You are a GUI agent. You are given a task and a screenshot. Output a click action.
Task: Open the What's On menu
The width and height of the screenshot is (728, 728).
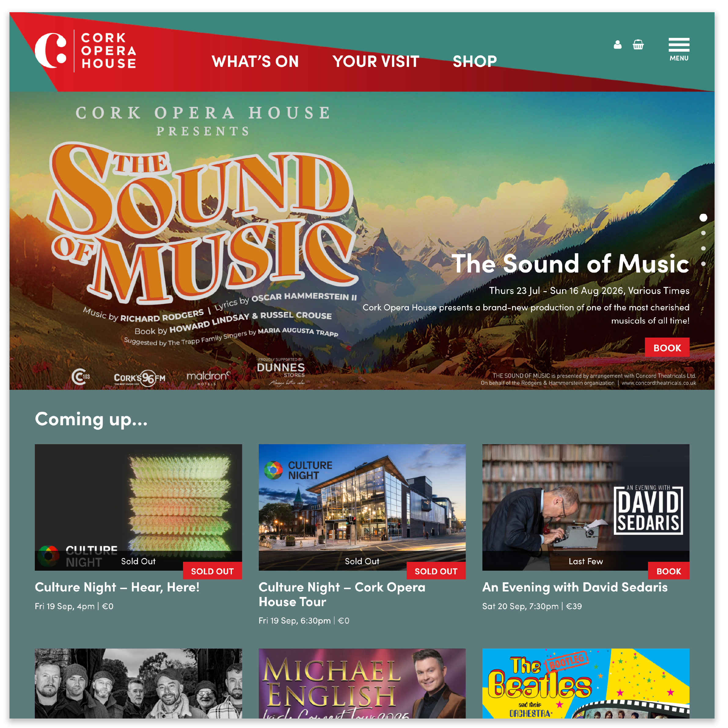pyautogui.click(x=255, y=61)
